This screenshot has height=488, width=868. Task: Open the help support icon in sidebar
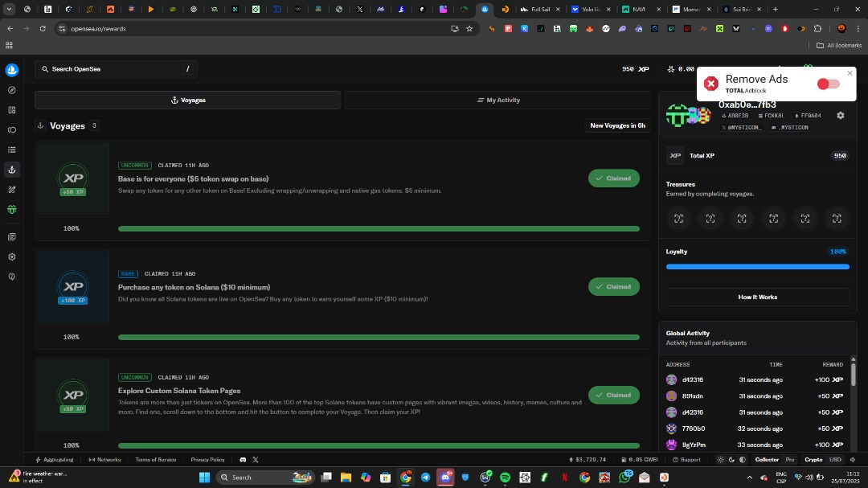point(11,277)
